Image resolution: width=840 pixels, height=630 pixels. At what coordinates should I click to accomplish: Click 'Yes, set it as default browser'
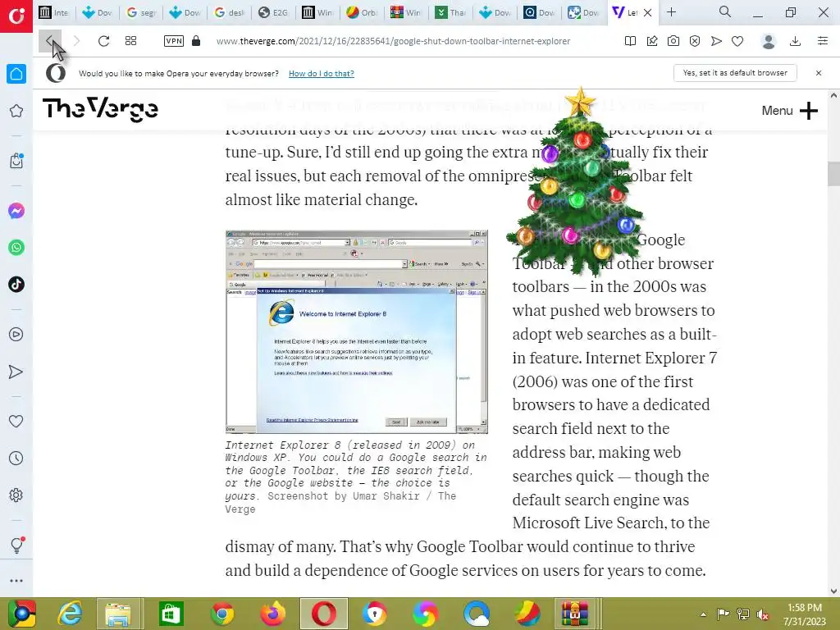click(735, 73)
